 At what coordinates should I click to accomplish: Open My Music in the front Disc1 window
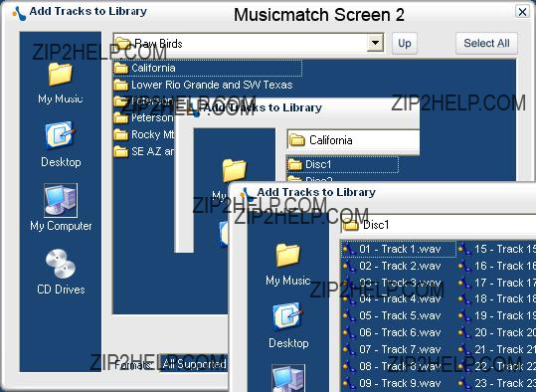pyautogui.click(x=287, y=265)
